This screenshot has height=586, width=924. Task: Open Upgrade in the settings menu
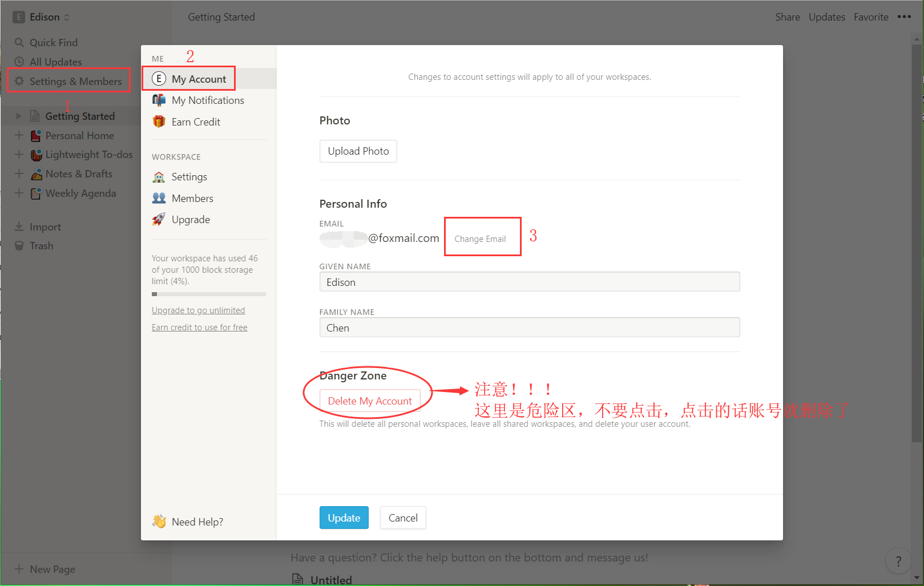[x=191, y=220]
